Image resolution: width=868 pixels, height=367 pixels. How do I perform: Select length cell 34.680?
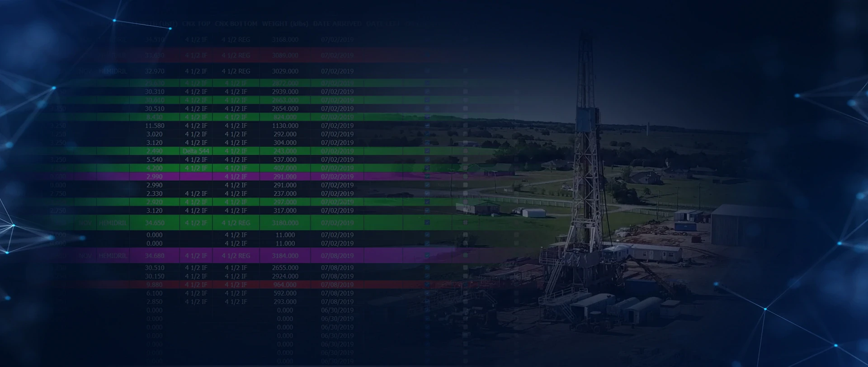155,256
